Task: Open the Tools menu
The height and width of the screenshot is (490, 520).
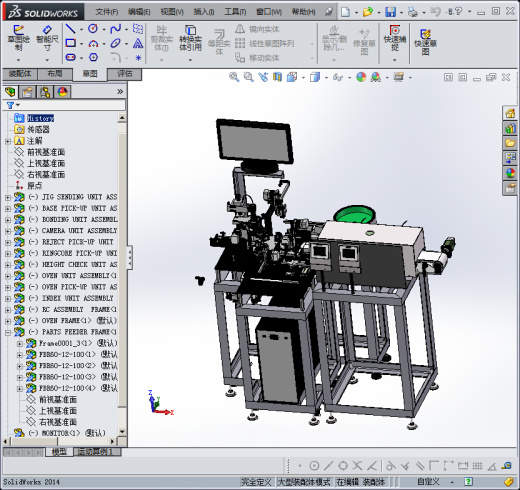Action: [x=235, y=12]
